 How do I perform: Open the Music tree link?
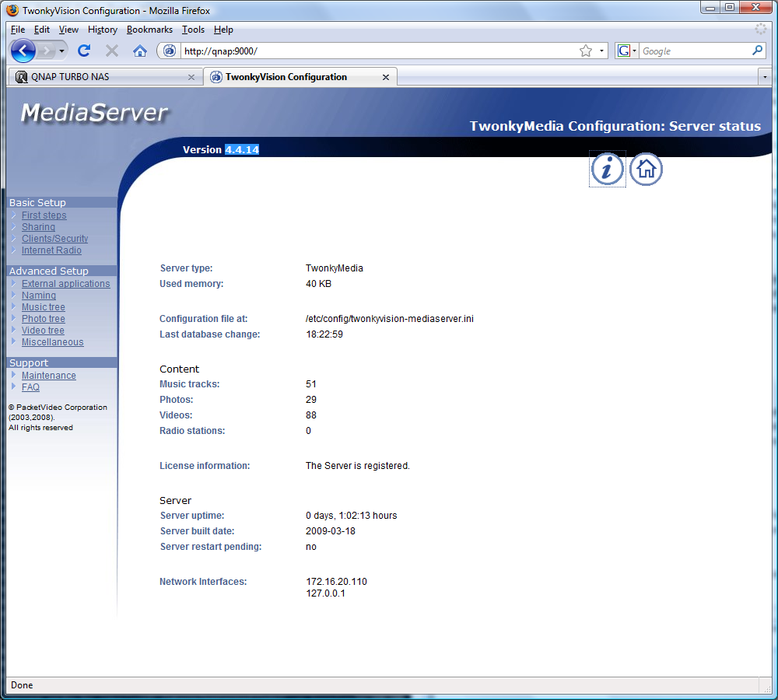click(x=43, y=307)
